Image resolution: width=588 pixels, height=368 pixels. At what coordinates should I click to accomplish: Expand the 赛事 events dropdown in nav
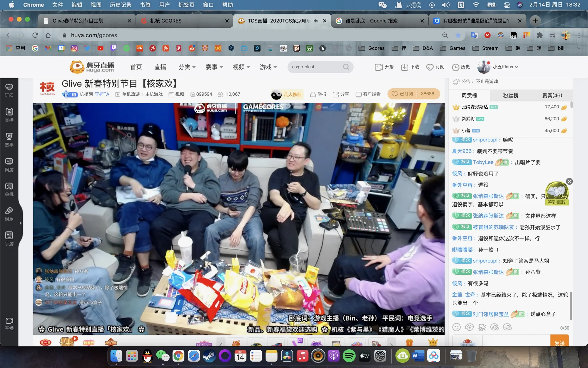[x=214, y=67]
